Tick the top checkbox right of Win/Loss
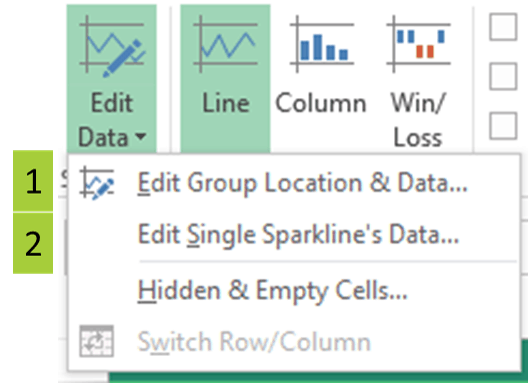 [503, 27]
